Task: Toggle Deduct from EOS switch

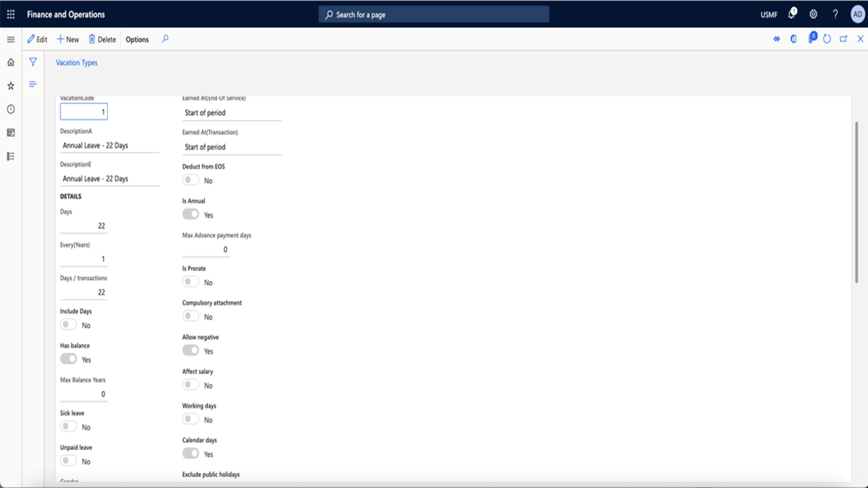Action: coord(191,180)
